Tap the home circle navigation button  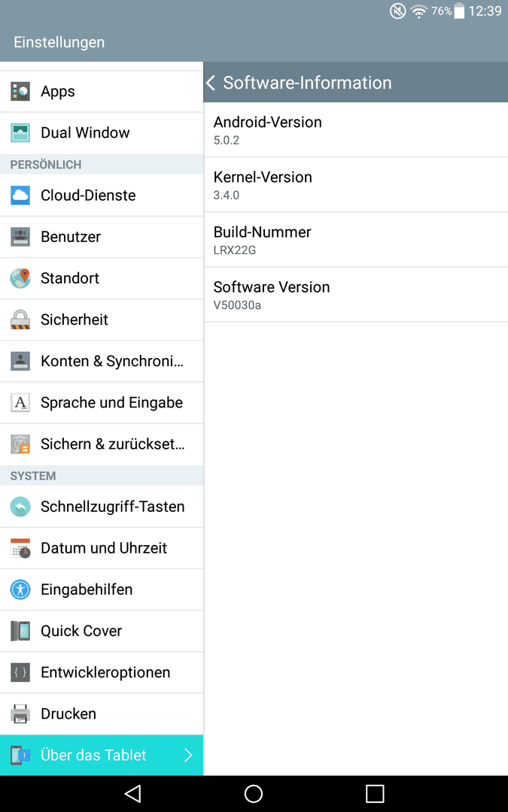coord(254,793)
